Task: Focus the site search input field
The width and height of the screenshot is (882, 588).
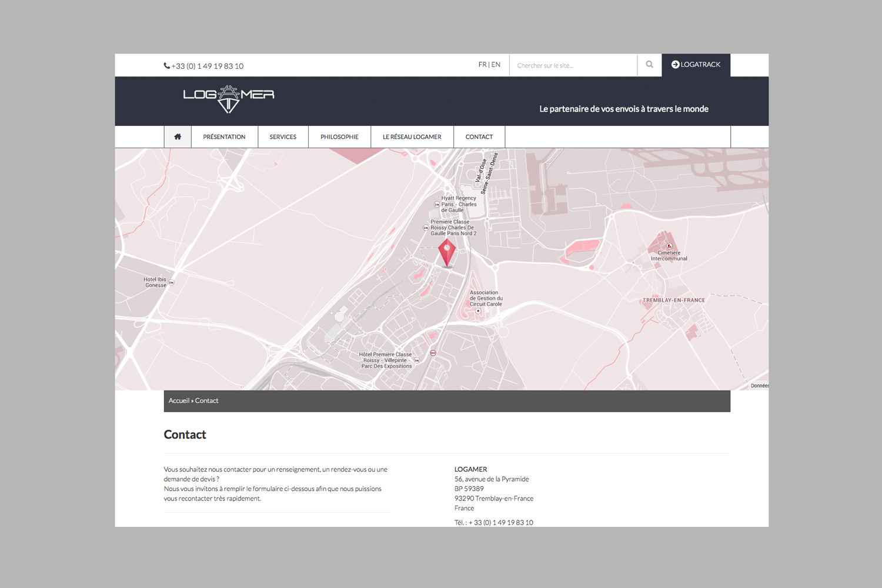Action: coord(573,65)
